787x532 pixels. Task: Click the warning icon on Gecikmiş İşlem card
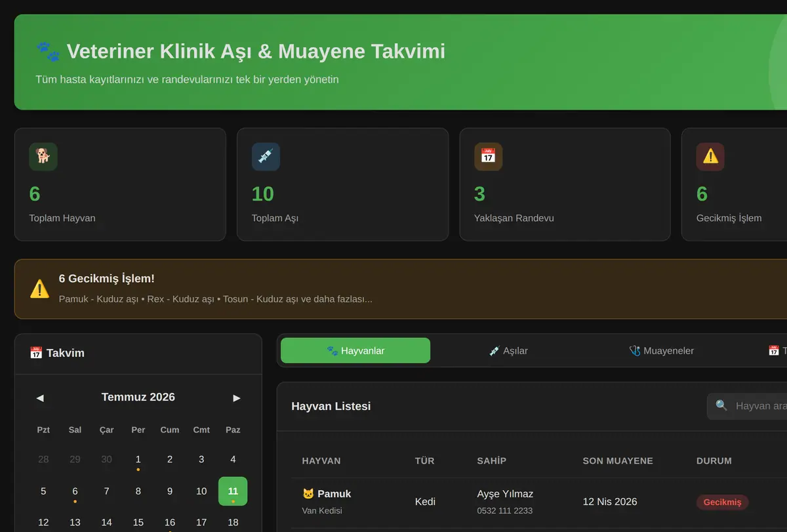(710, 157)
